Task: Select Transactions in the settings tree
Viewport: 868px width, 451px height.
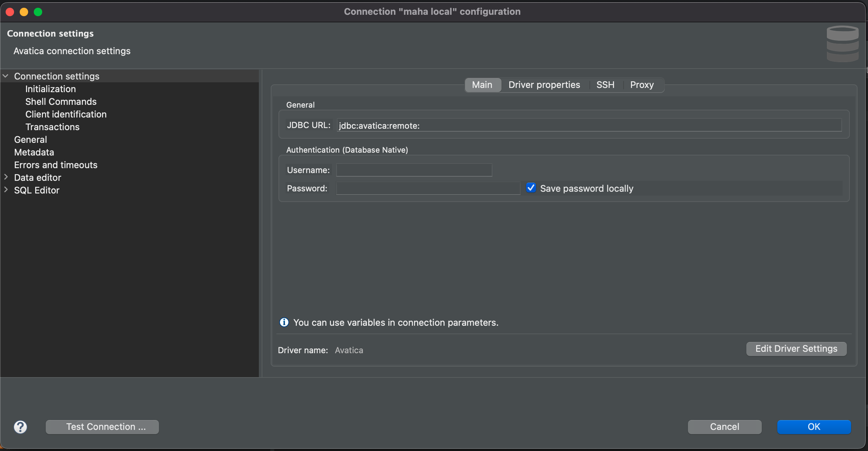Action: [52, 127]
